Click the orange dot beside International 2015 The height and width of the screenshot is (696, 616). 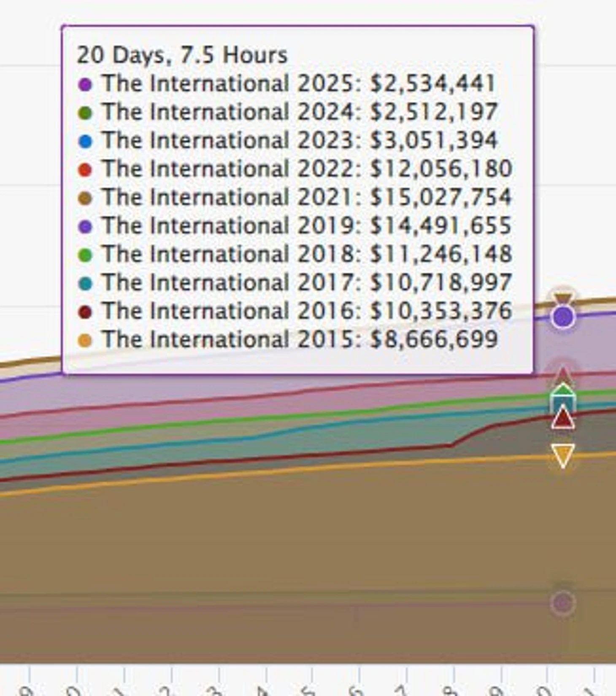tap(85, 340)
